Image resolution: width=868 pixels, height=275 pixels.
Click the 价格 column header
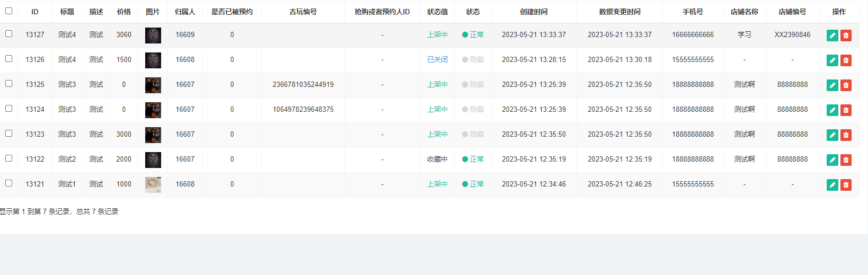click(124, 12)
